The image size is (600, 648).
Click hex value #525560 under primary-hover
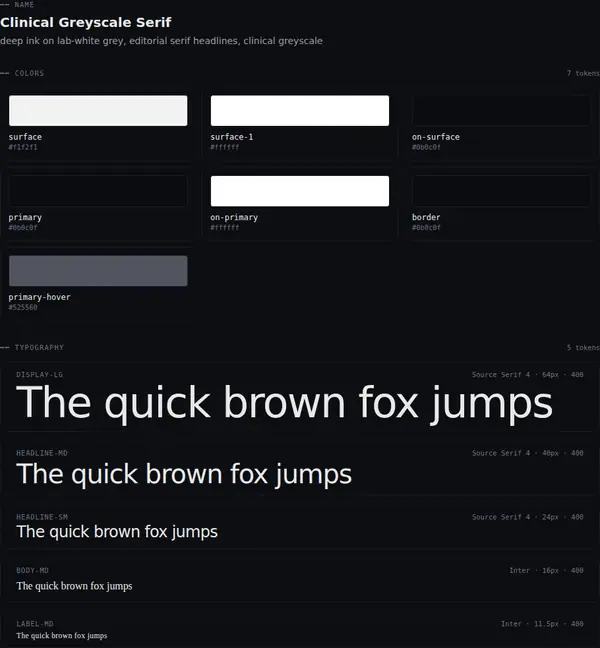coord(23,307)
